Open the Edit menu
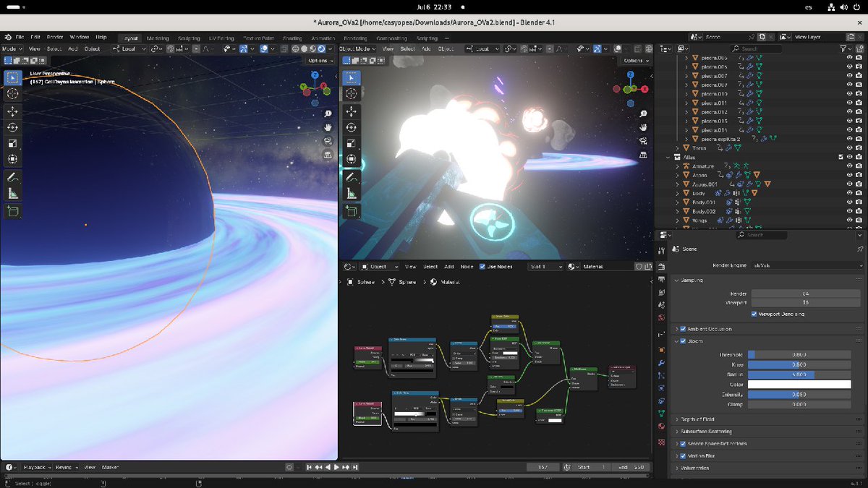Viewport: 868px width, 488px height. pos(35,38)
